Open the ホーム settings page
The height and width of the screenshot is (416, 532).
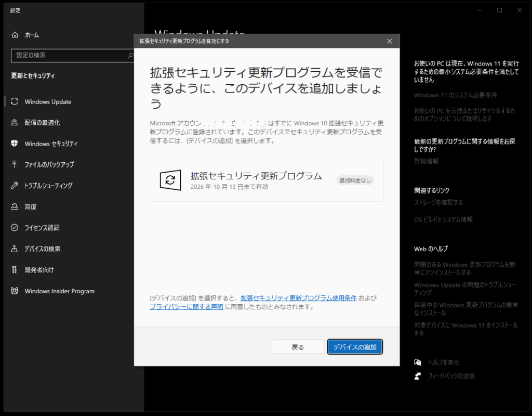[32, 35]
